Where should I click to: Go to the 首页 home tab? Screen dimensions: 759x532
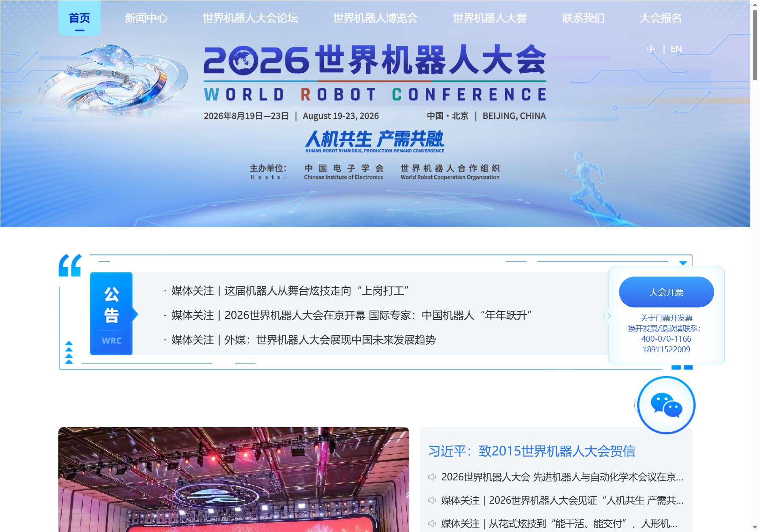pos(79,18)
